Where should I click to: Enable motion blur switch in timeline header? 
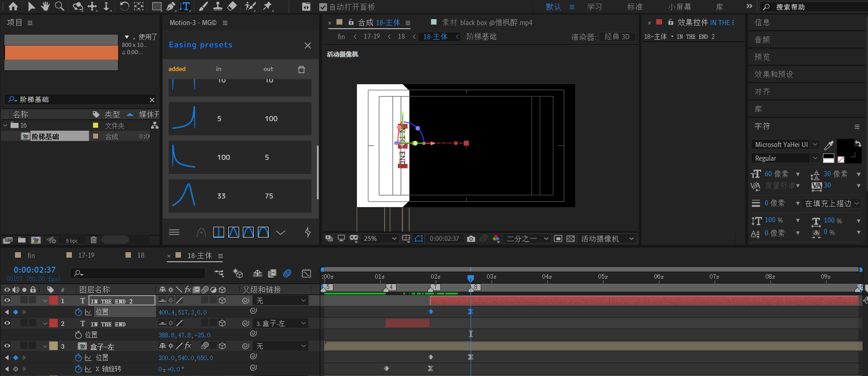click(x=287, y=273)
